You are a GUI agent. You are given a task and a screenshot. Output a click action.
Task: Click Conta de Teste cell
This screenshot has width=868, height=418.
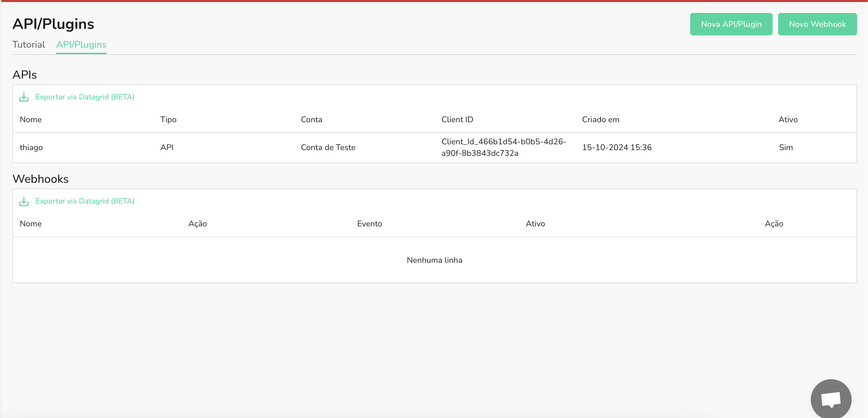click(x=328, y=147)
